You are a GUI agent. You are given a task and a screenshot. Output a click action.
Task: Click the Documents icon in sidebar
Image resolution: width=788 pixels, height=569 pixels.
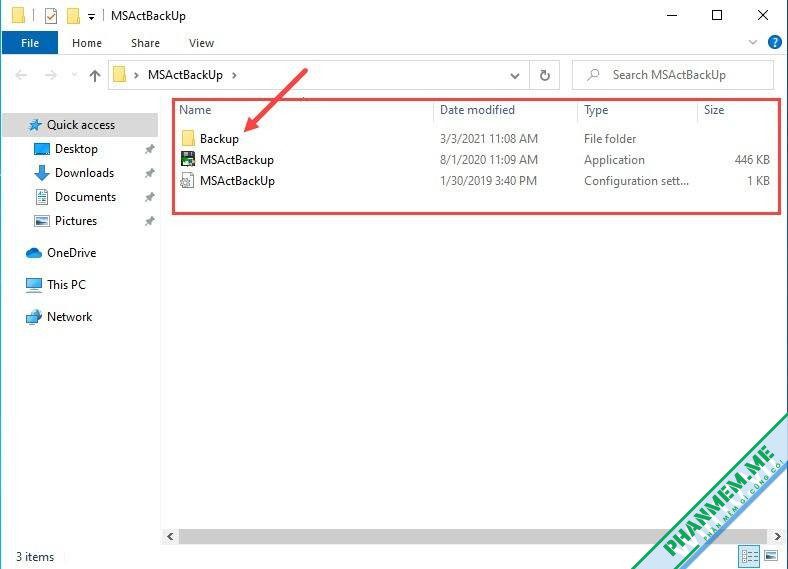(x=42, y=197)
